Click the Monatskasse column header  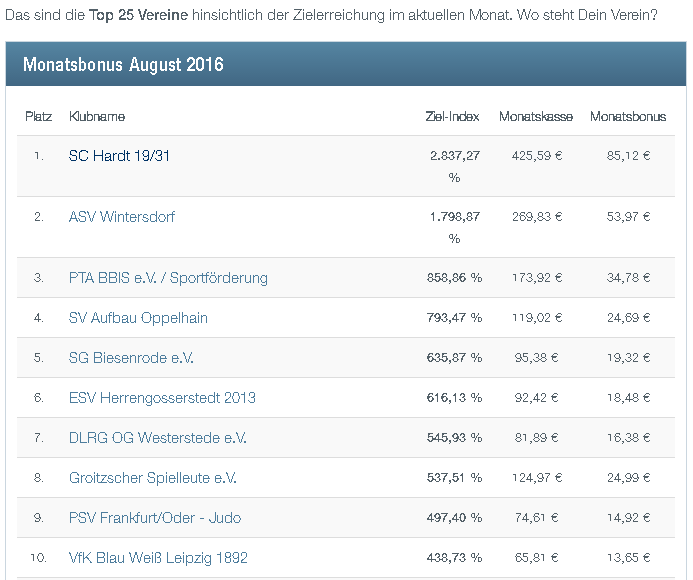point(536,117)
